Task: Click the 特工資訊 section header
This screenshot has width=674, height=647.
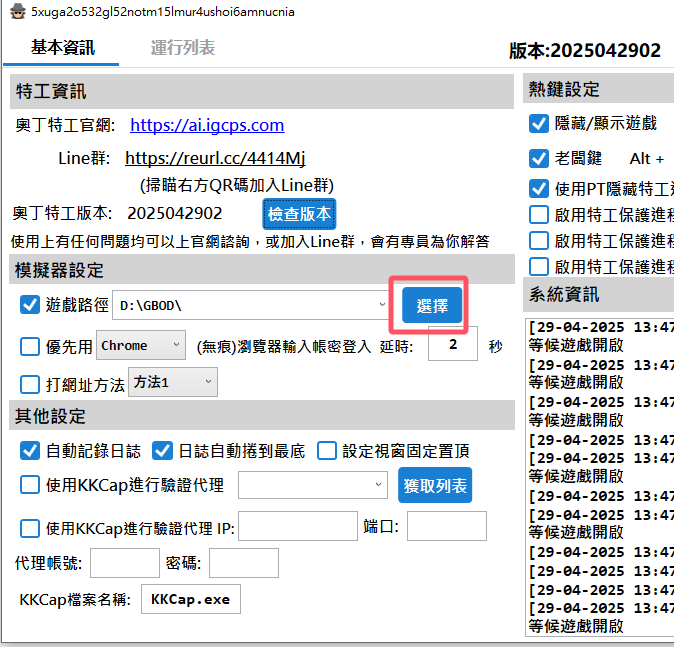Action: point(262,91)
